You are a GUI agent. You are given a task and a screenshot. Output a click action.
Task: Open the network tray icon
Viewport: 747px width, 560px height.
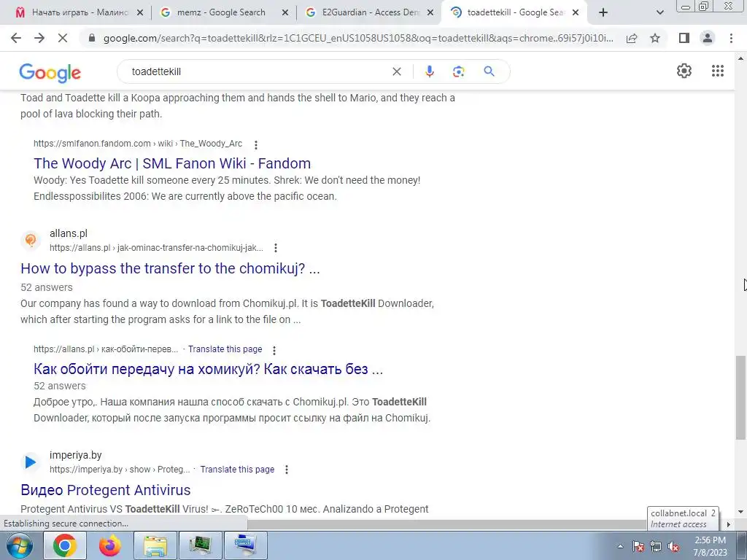point(656,547)
